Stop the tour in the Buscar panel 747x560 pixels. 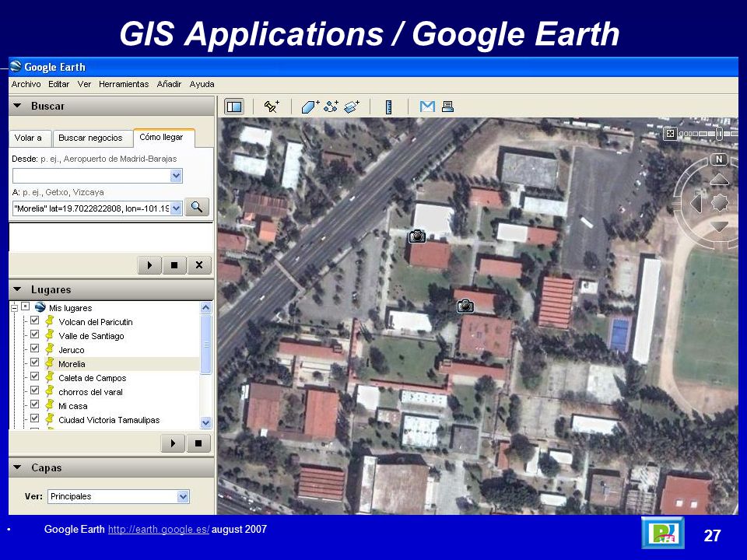[174, 264]
